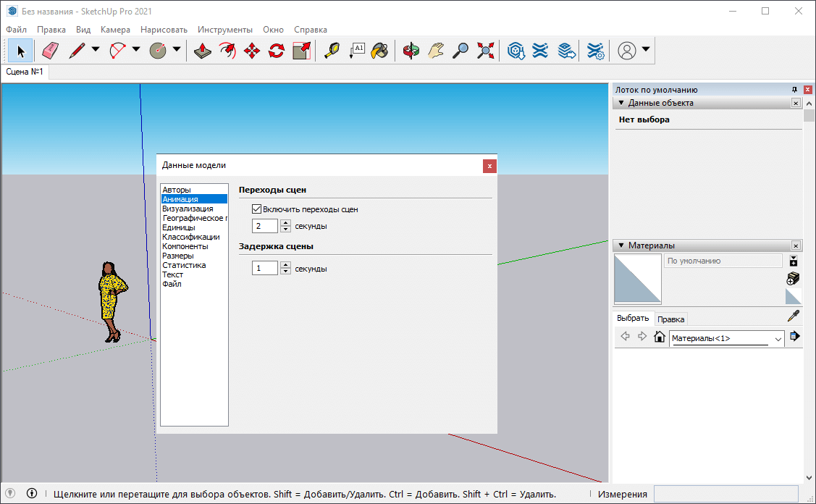Collapse the Materials panel section
The image size is (816, 504).
pyautogui.click(x=621, y=245)
